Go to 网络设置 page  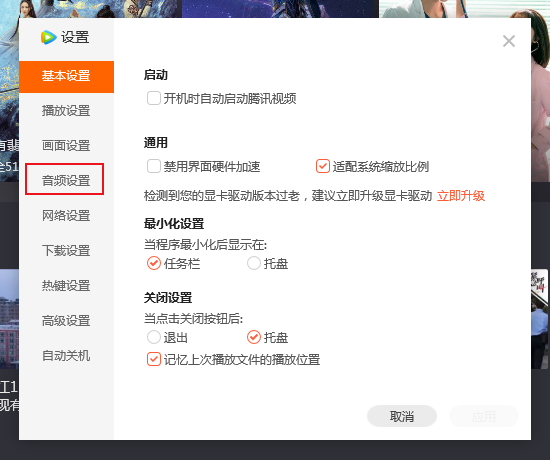[66, 215]
